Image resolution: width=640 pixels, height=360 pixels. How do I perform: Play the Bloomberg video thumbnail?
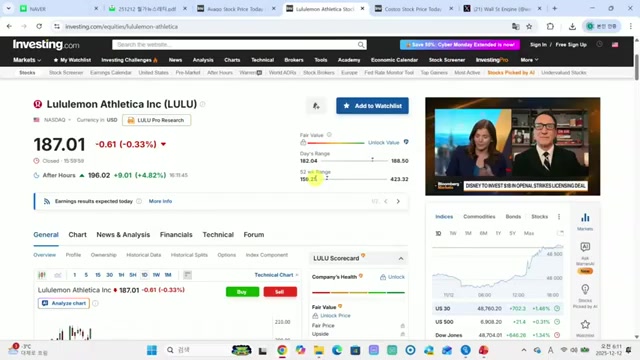point(513,147)
